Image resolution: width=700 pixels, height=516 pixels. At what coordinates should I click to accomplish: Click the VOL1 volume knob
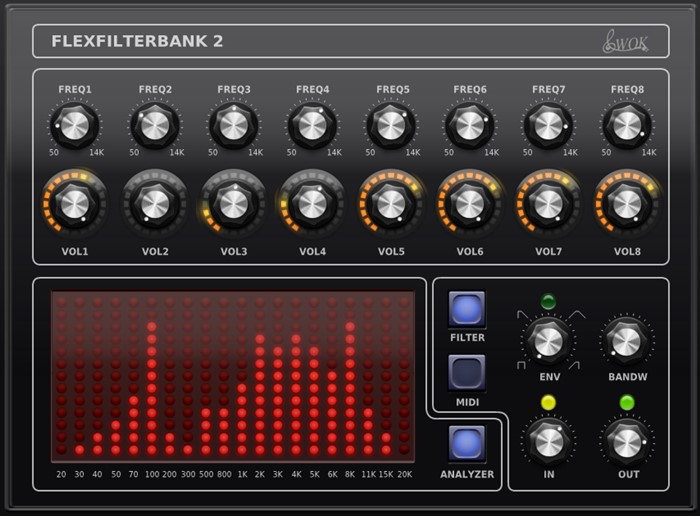pyautogui.click(x=75, y=203)
